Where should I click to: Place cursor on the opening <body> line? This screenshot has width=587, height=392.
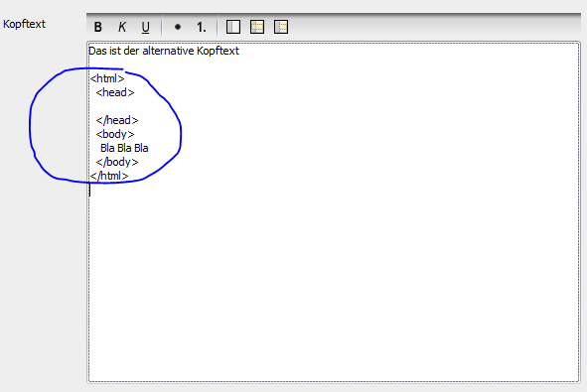[115, 134]
